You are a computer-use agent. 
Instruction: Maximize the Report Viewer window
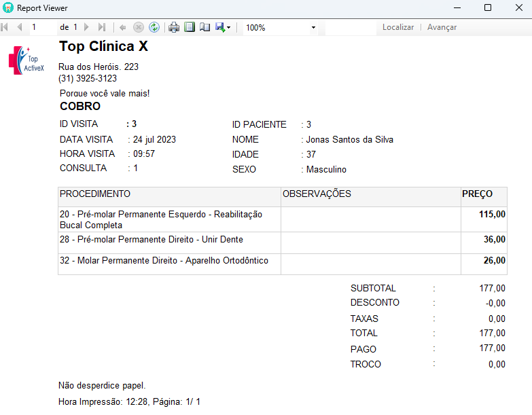488,7
